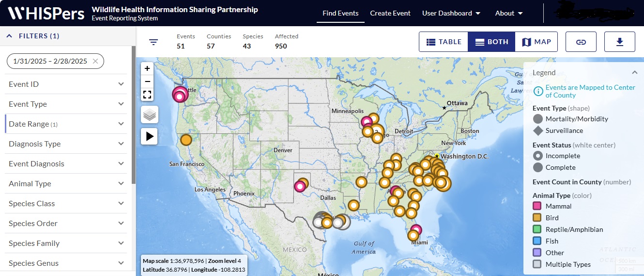This screenshot has width=644, height=276.
Task: Zoom in on the map
Action: tap(147, 68)
